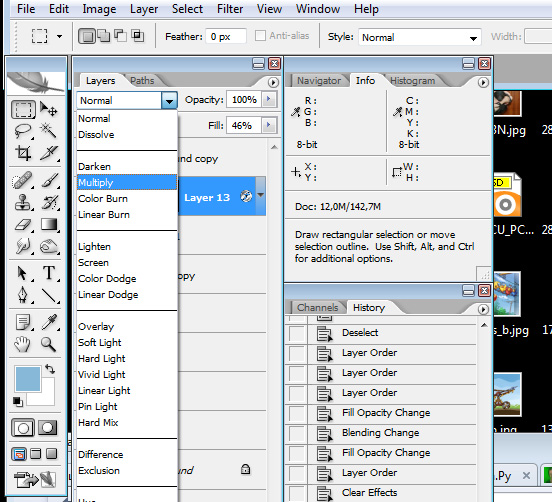Viewport: 552px width, 502px height.
Task: Select the Line tool
Action: (49, 295)
